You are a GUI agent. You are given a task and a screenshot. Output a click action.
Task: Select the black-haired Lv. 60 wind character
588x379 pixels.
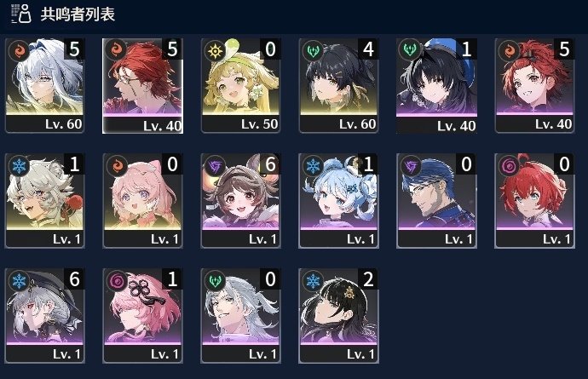click(338, 85)
